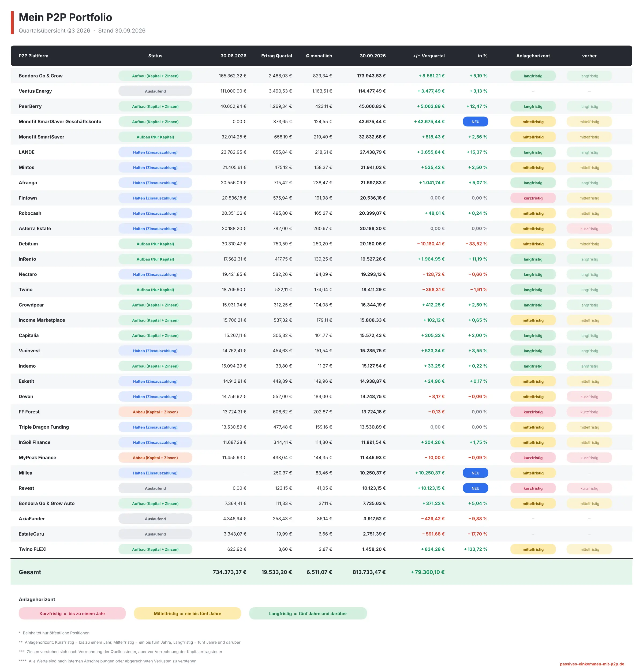This screenshot has height=672, width=643.
Task: Click the 'vorher' column header
Action: pyautogui.click(x=589, y=56)
